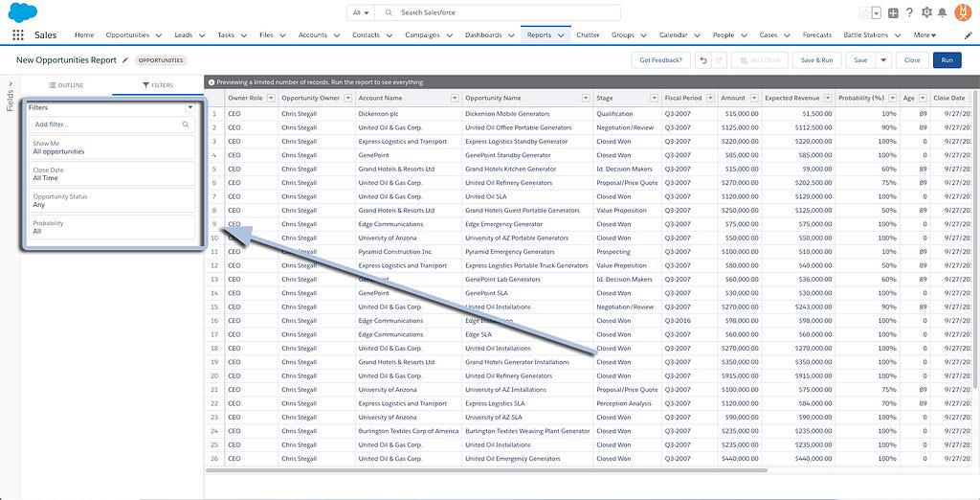The height and width of the screenshot is (500, 980).
Task: Switch to the Outline tab
Action: click(x=67, y=85)
